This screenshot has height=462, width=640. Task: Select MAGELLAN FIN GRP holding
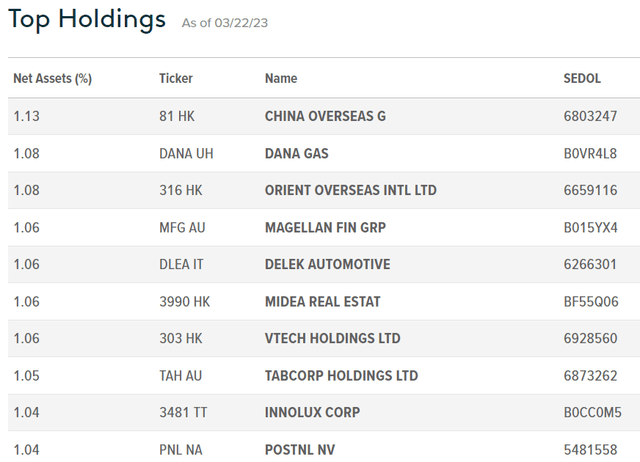(325, 227)
